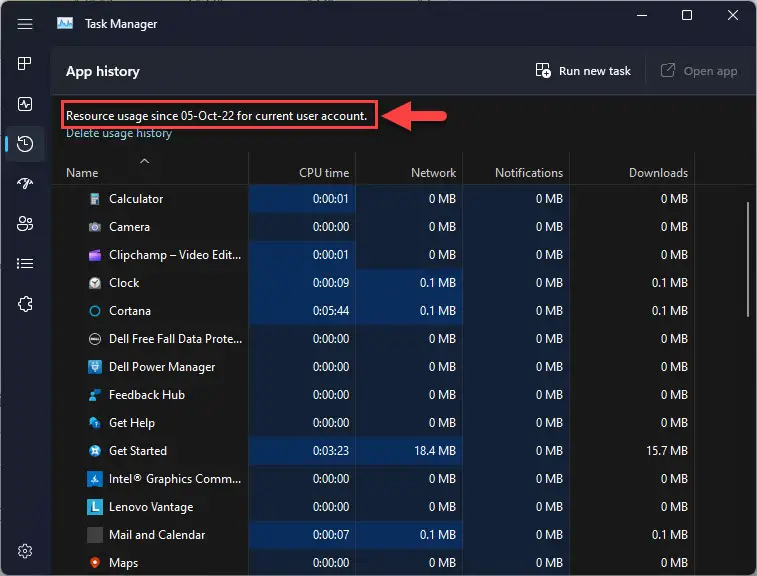Click the Clock app icon
This screenshot has height=576, width=757.
(95, 283)
